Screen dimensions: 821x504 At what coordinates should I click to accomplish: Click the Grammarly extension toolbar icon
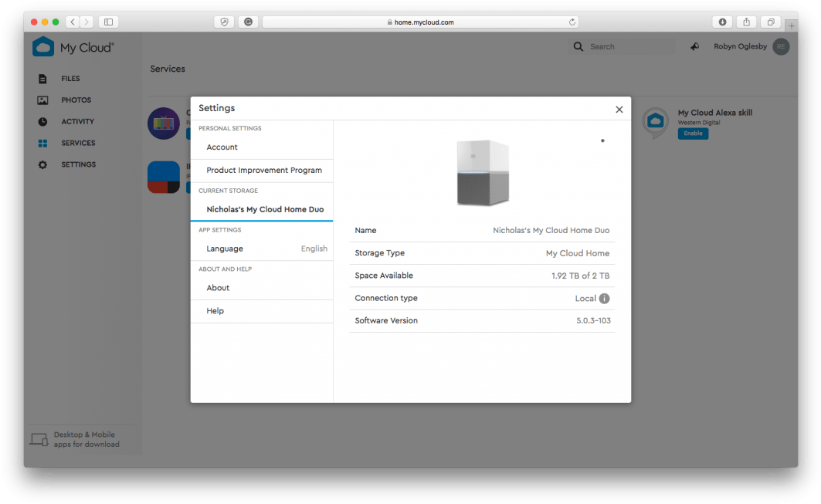click(x=248, y=22)
